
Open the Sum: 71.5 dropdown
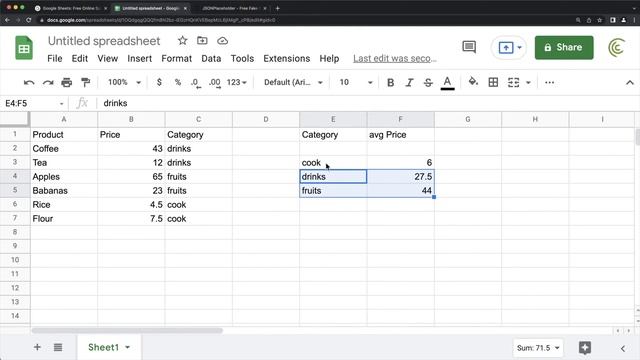(x=538, y=348)
